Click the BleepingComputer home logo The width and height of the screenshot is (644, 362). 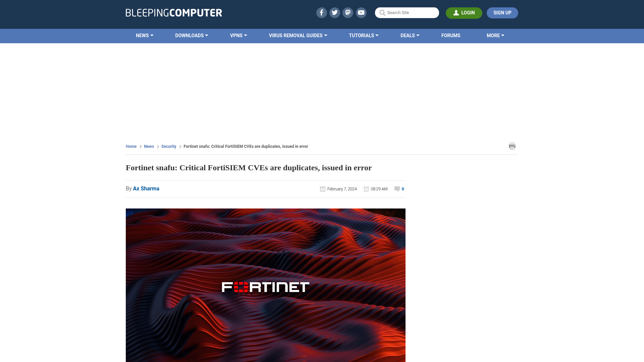(x=174, y=13)
